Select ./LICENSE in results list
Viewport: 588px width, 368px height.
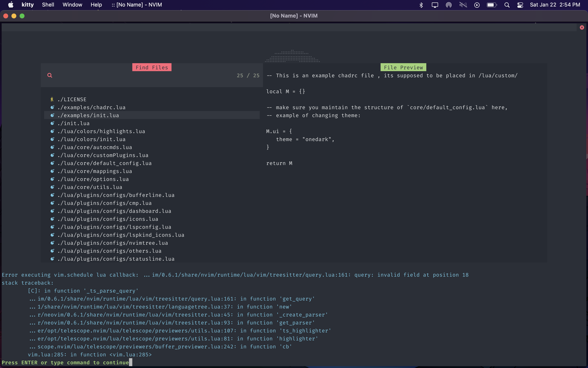click(152, 99)
